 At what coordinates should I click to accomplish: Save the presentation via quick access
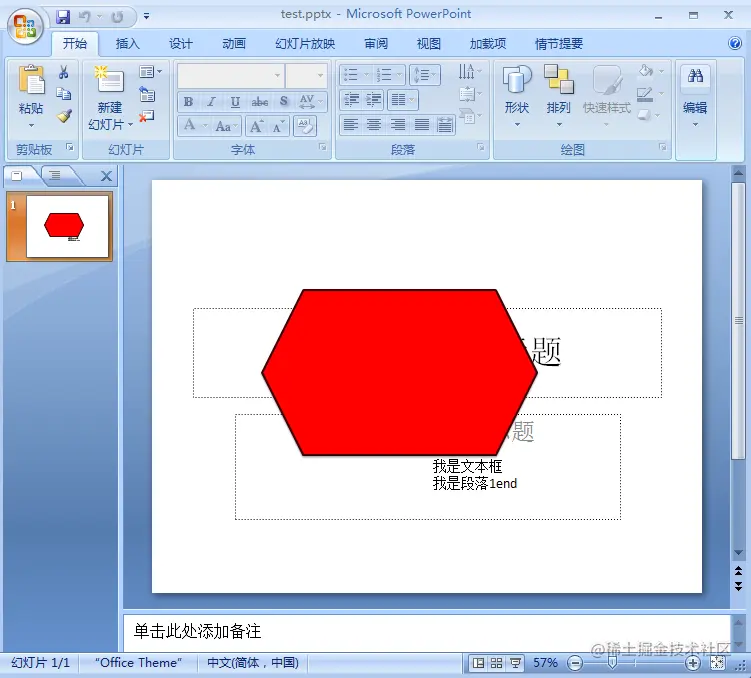point(63,17)
